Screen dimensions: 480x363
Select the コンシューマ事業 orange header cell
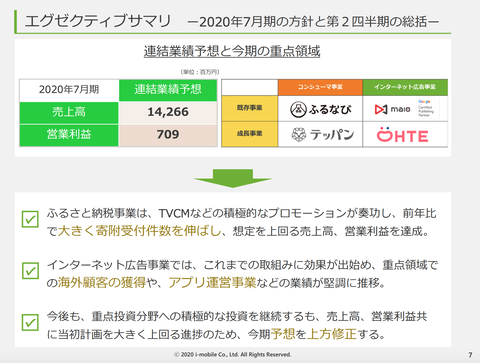[x=320, y=87]
